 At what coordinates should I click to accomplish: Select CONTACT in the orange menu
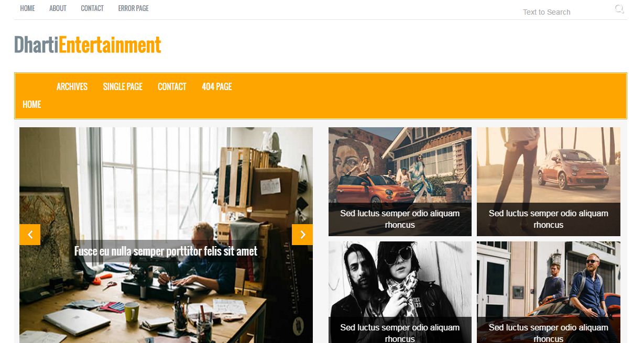click(x=172, y=86)
